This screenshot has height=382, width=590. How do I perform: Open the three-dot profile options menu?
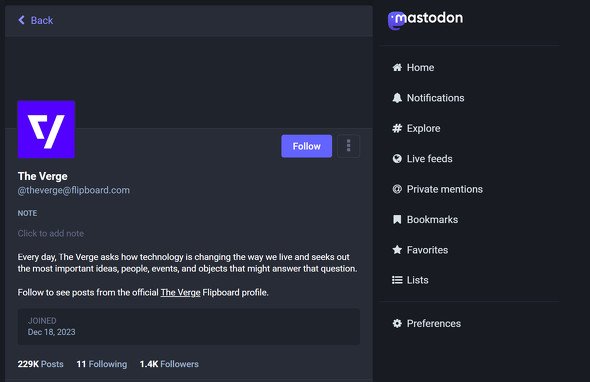[348, 146]
